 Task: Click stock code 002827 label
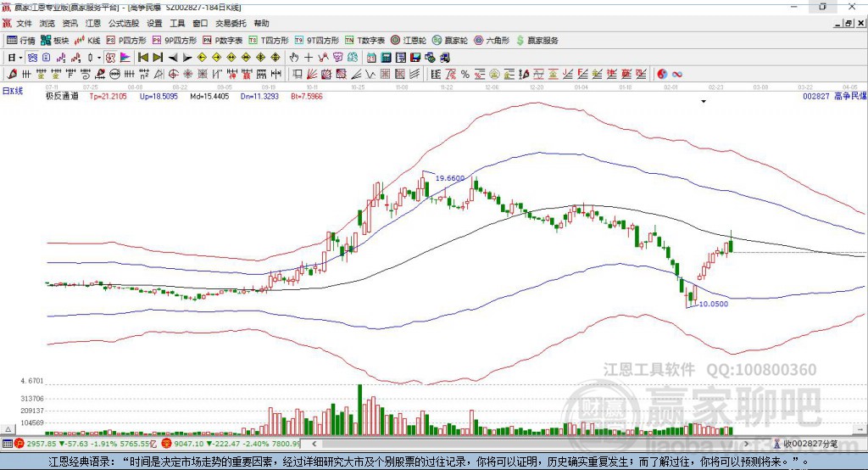pyautogui.click(x=816, y=96)
